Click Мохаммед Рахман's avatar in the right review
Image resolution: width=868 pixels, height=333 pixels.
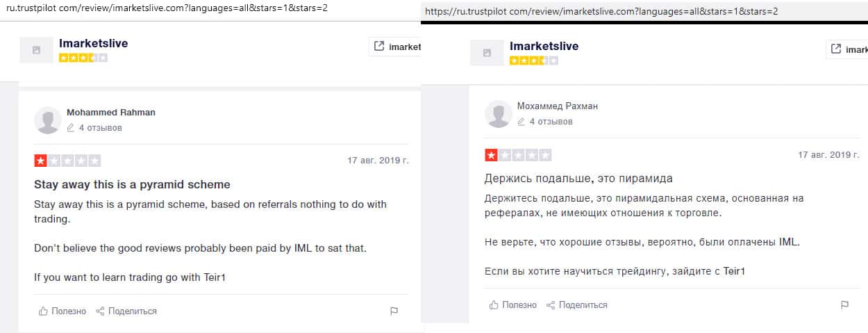(498, 114)
